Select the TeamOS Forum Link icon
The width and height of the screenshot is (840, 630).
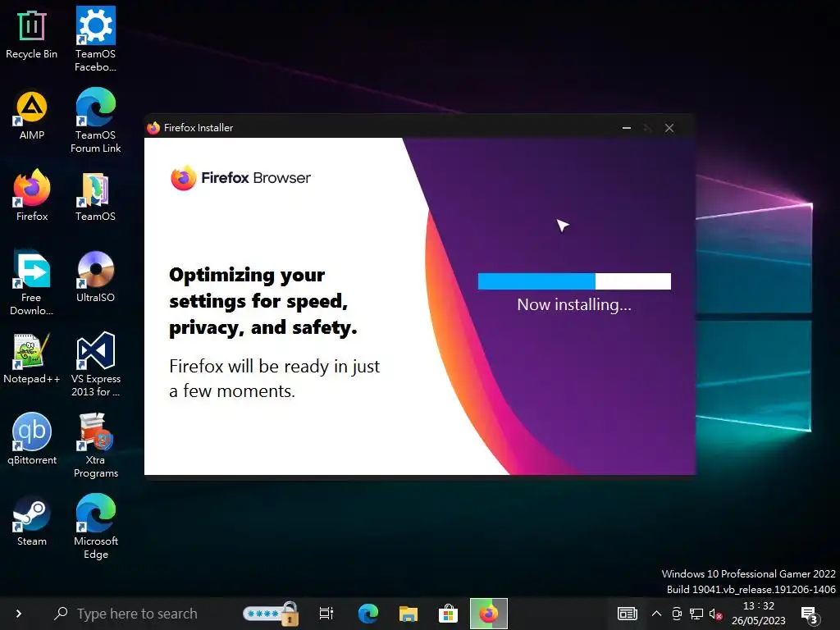pyautogui.click(x=95, y=121)
